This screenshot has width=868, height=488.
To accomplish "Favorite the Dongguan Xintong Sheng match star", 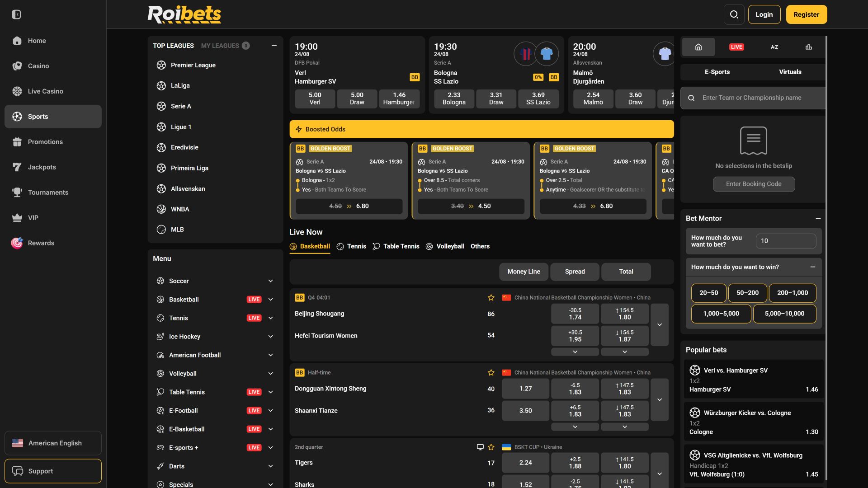I will (491, 373).
